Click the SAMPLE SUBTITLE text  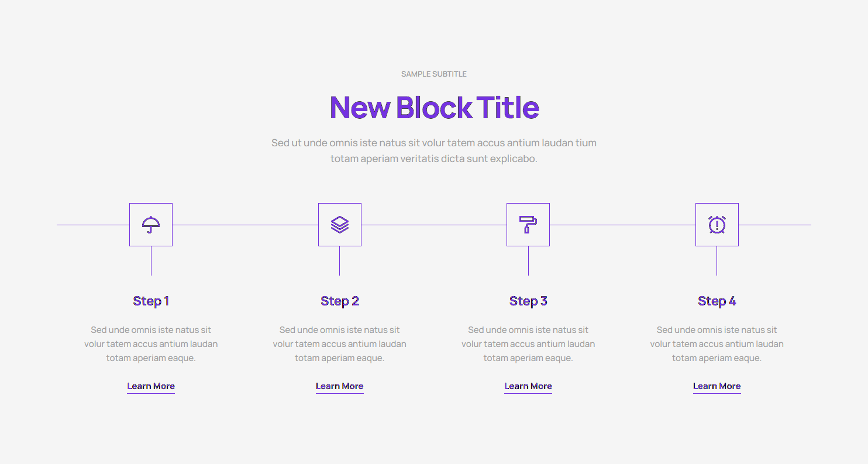(434, 74)
